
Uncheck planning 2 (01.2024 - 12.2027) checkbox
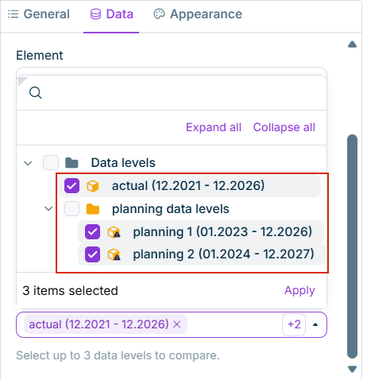[x=92, y=254]
